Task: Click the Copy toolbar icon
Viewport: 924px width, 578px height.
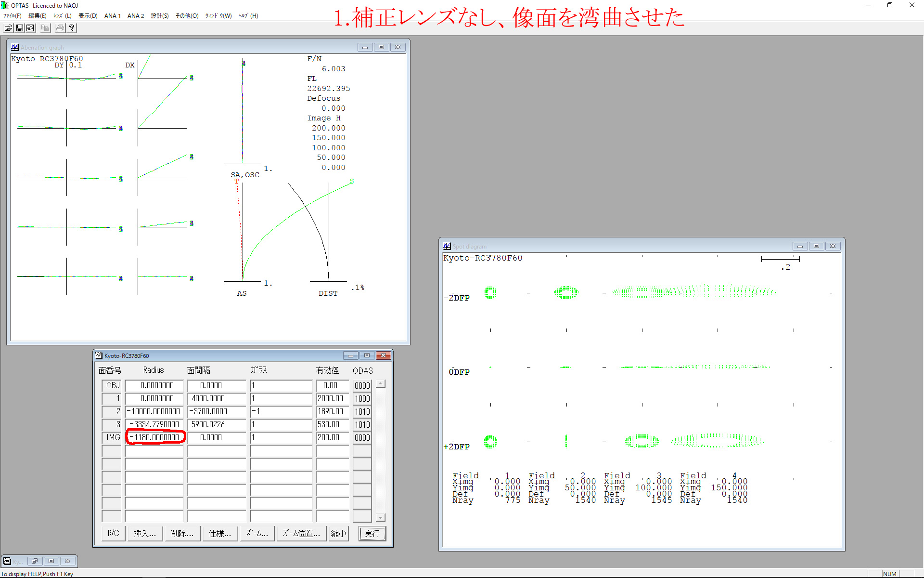Action: [x=45, y=28]
